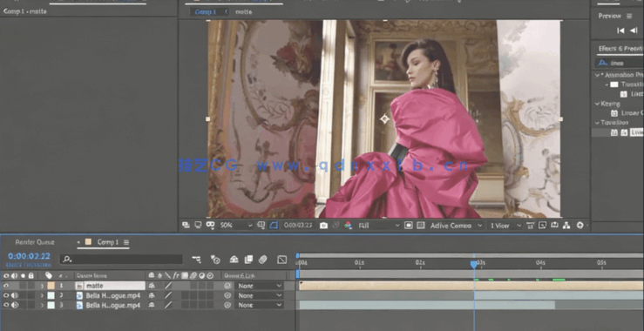This screenshot has height=331, width=644.
Task: Click layer 3 label color swatch
Action: coord(51,305)
